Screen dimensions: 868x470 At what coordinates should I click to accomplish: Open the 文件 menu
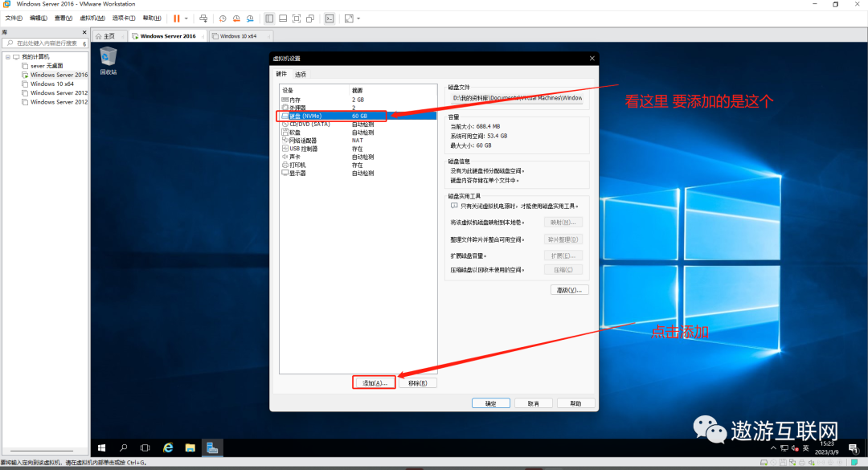click(14, 18)
